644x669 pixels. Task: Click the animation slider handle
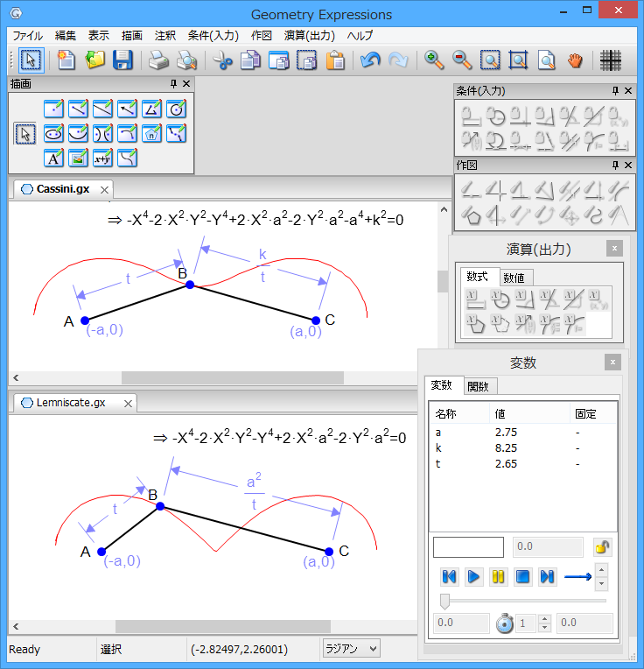(x=444, y=601)
